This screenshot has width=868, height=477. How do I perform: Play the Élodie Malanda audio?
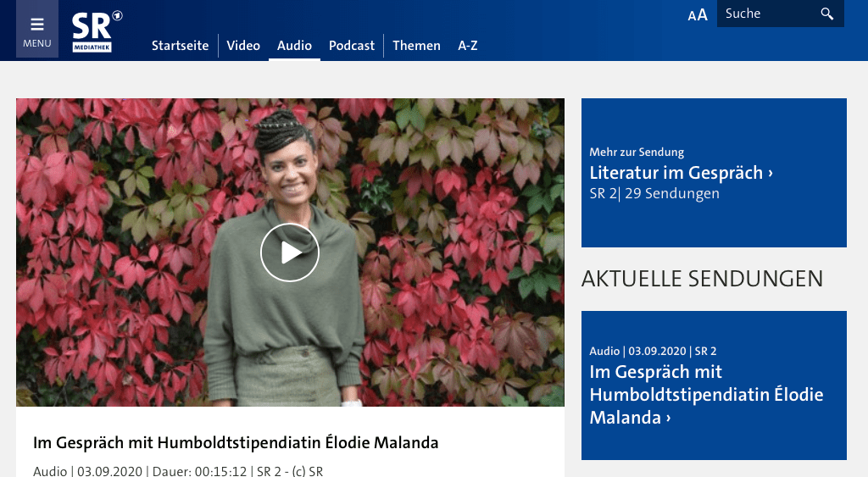tap(290, 252)
